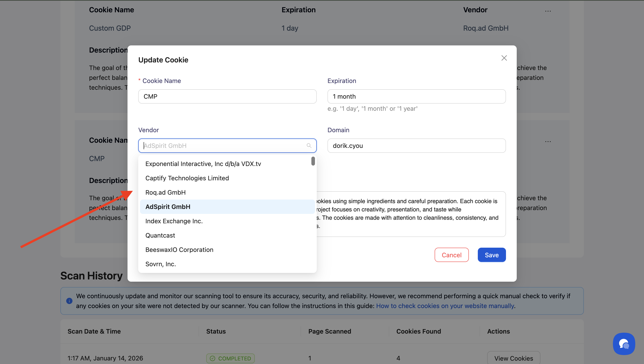Click the Save button
The image size is (644, 364).
pos(491,255)
